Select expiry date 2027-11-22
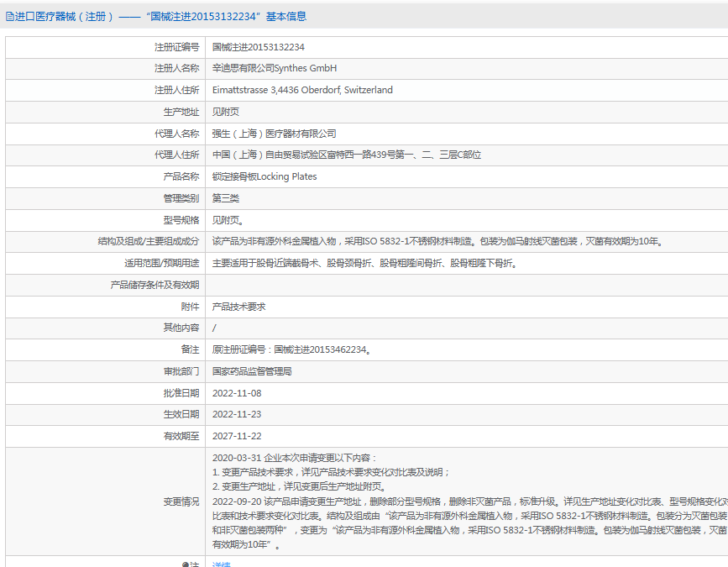 coord(237,436)
